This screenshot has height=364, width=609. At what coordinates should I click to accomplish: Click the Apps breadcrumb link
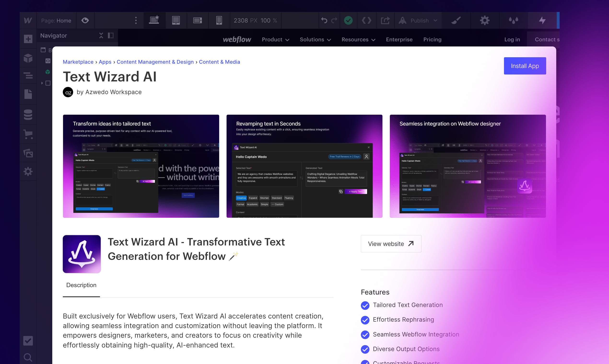[x=105, y=62]
